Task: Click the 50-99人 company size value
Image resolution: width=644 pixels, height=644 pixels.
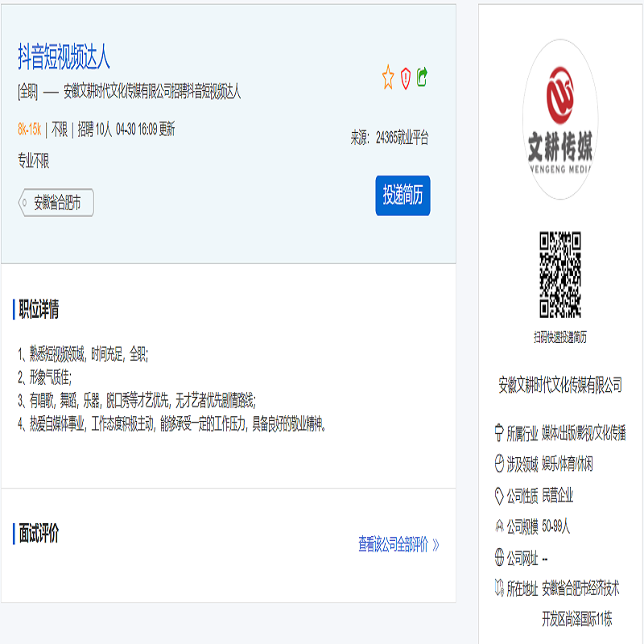Action: coord(555,526)
